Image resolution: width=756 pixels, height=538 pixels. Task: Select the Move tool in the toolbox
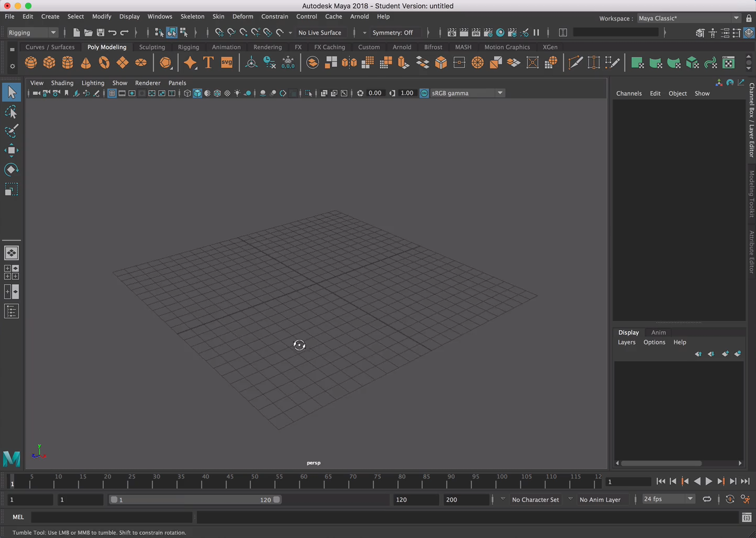point(11,151)
